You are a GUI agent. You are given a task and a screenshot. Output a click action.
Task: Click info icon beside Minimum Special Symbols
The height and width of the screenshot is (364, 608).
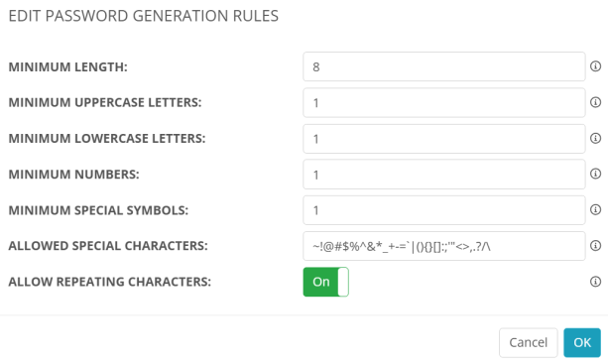[595, 209]
